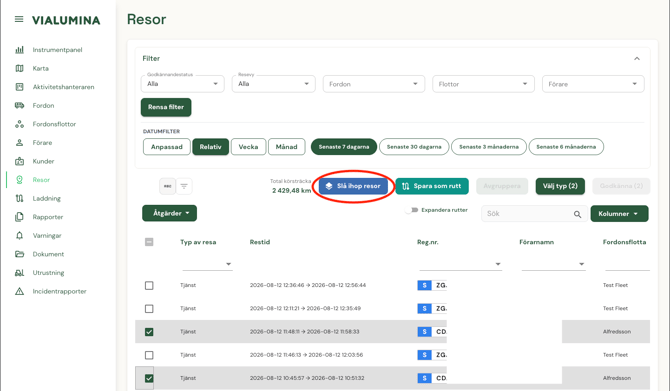Screen dimensions: 670x391
Task: Open the Typ av resa column filter
Action: pyautogui.click(x=207, y=264)
